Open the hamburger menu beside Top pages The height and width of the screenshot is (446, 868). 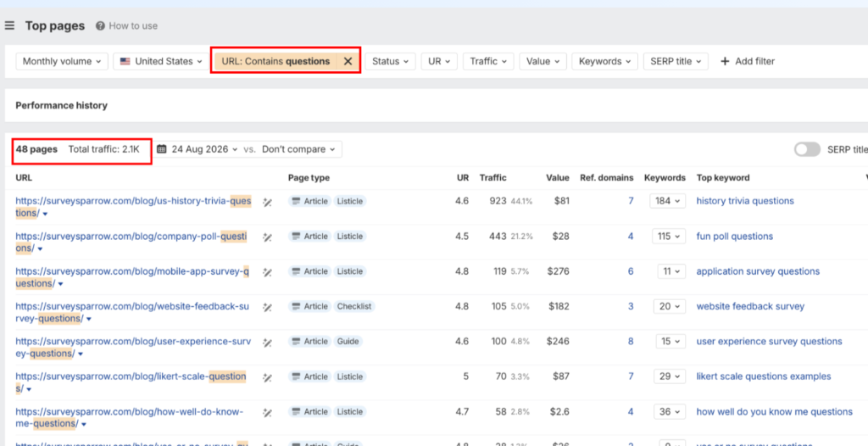click(9, 25)
